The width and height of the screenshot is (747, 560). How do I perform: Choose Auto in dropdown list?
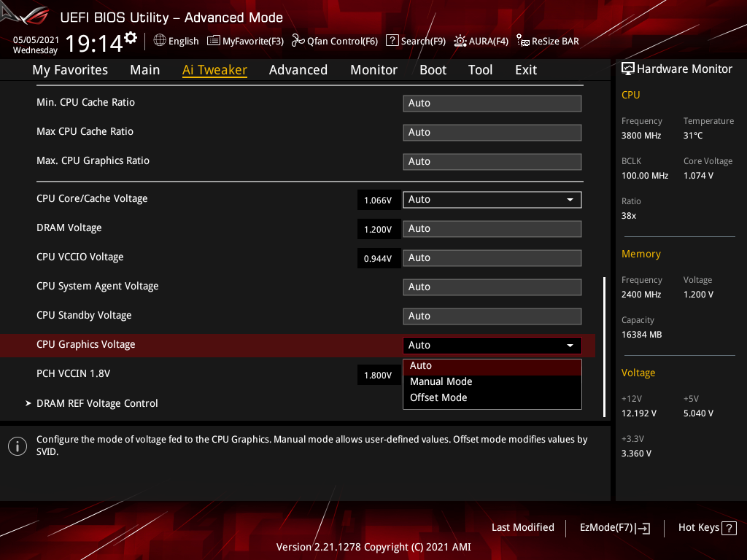tap(492, 366)
